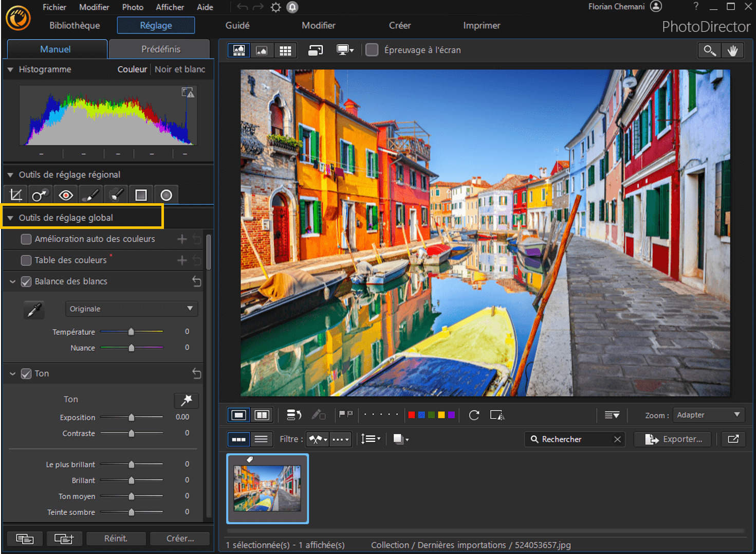
Task: Open the red eye removal tool
Action: pos(65,194)
